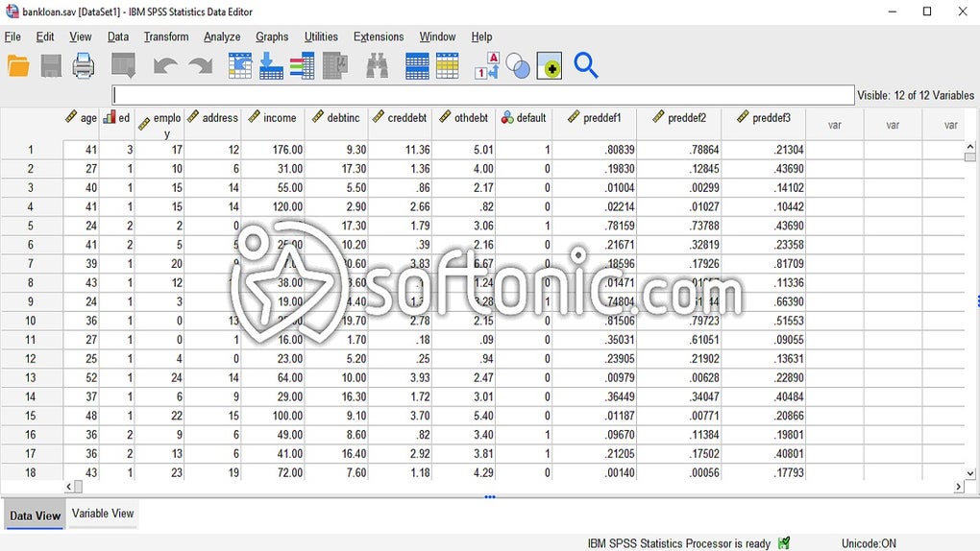Click the processor ready status icon
The height and width of the screenshot is (551, 980).
point(784,543)
